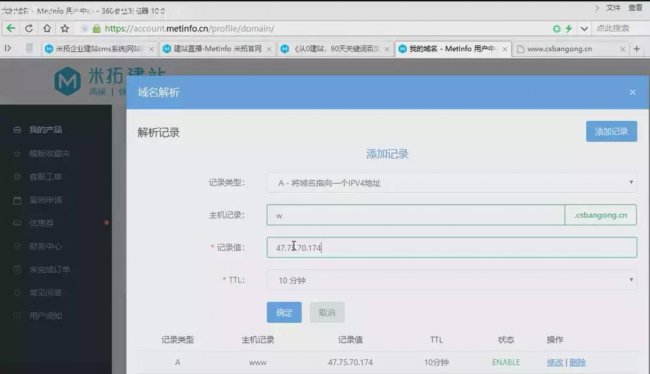
Task: Open 未完成订单 in the sidebar
Action: pyautogui.click(x=49, y=270)
